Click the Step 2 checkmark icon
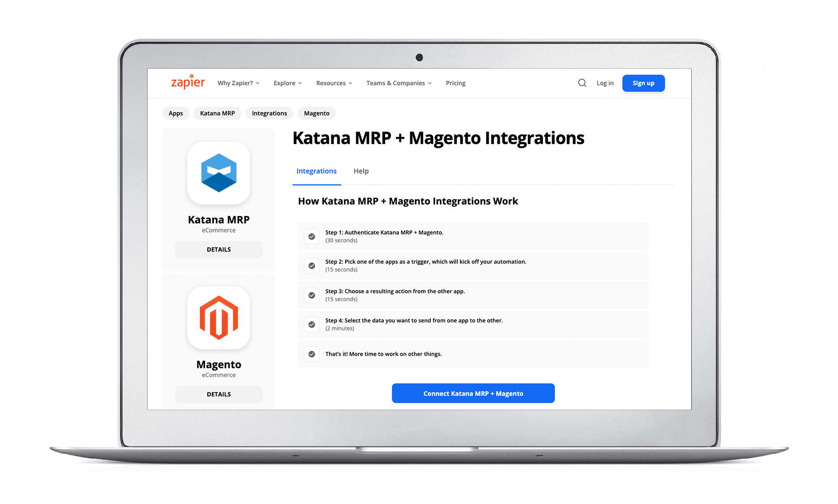 click(312, 266)
